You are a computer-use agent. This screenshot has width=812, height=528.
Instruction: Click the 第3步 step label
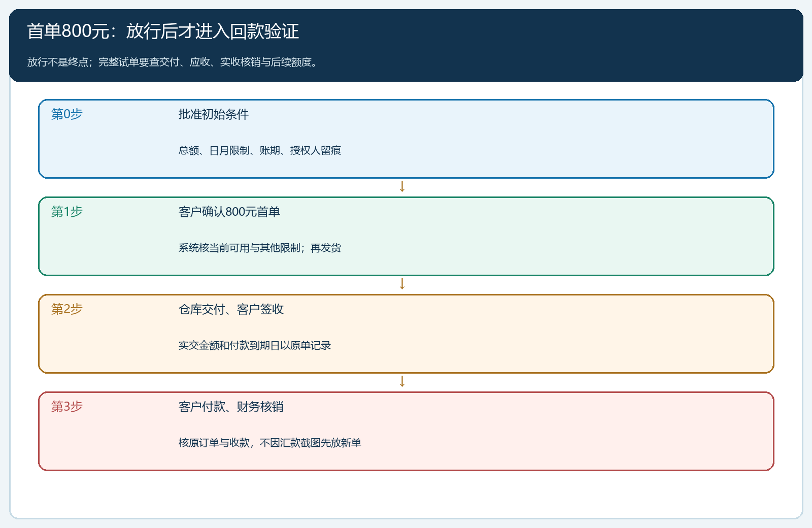coord(67,406)
